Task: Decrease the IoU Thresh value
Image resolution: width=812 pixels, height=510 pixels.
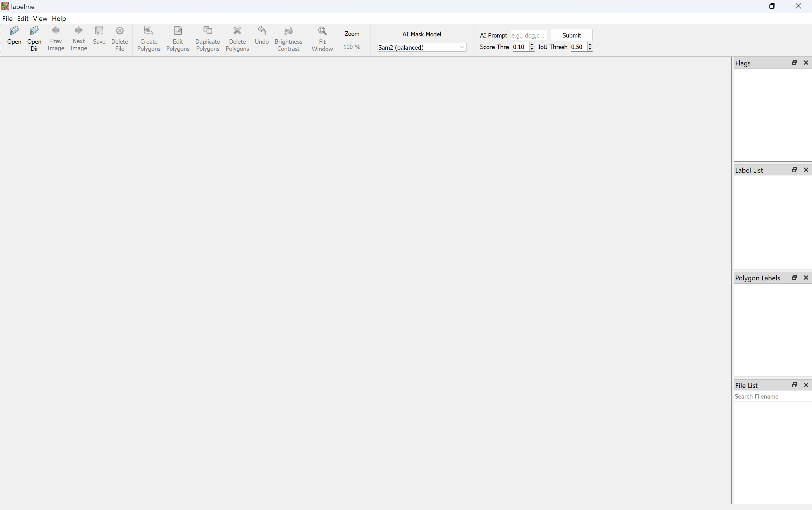Action: point(590,49)
